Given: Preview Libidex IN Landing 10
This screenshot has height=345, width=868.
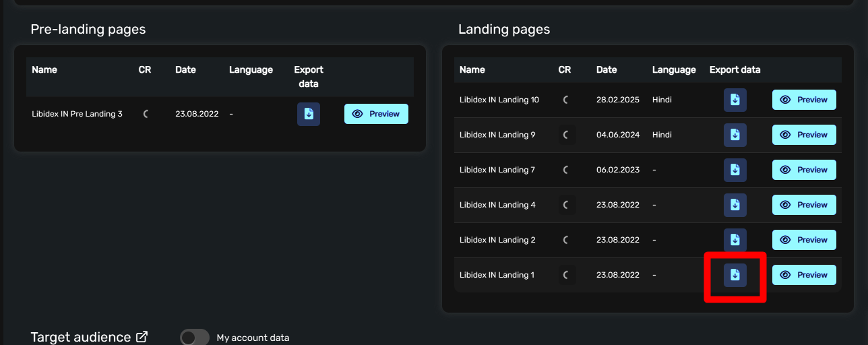Looking at the screenshot, I should point(804,100).
